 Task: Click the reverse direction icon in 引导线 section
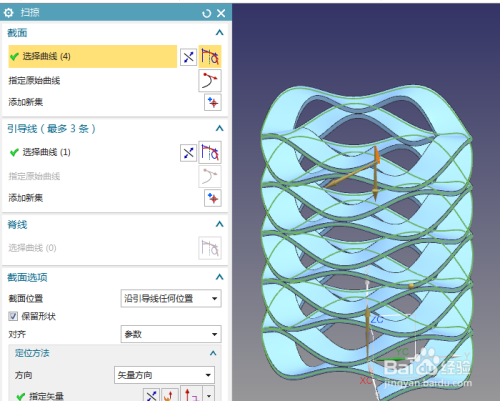click(188, 153)
